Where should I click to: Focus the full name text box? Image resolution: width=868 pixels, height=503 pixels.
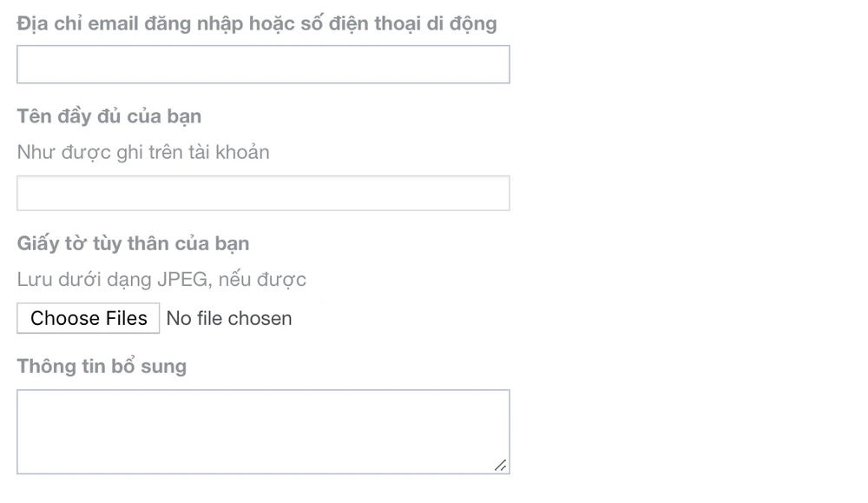[x=263, y=193]
